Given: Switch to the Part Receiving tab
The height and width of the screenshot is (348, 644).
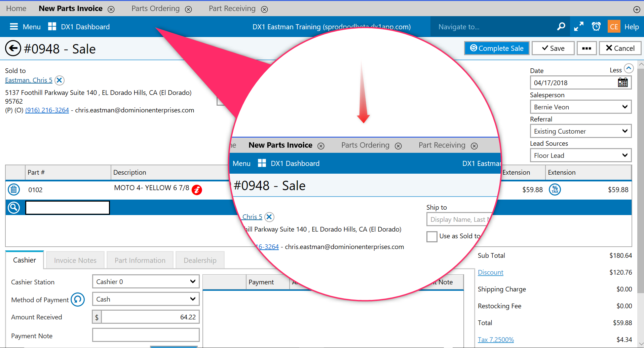Looking at the screenshot, I should [x=232, y=8].
